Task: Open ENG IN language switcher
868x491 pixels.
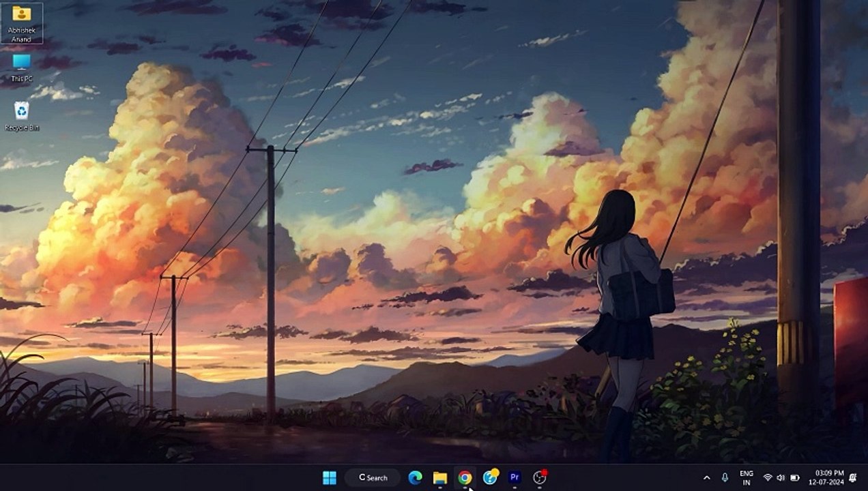Action: [x=747, y=477]
